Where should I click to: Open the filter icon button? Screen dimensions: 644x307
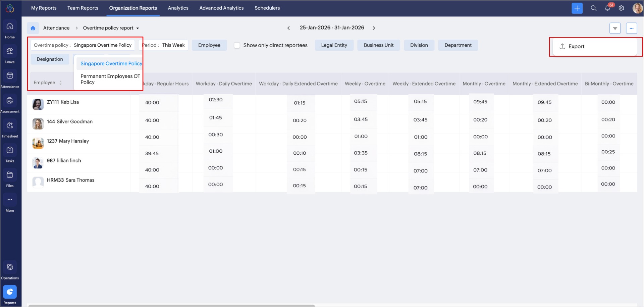point(615,28)
